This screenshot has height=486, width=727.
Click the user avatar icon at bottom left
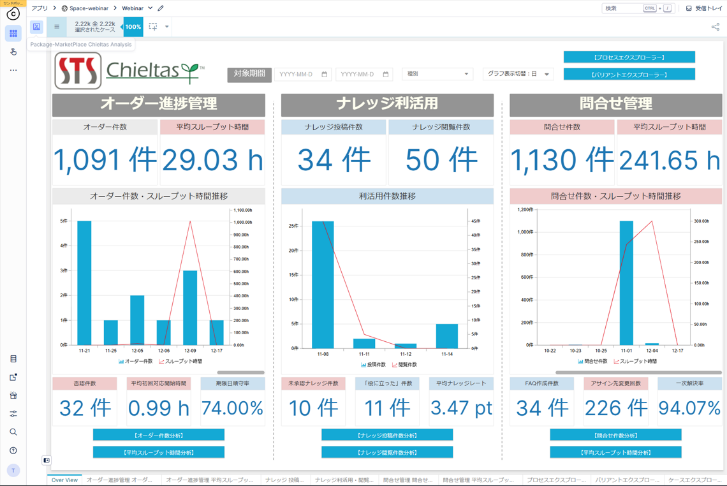tap(13, 470)
